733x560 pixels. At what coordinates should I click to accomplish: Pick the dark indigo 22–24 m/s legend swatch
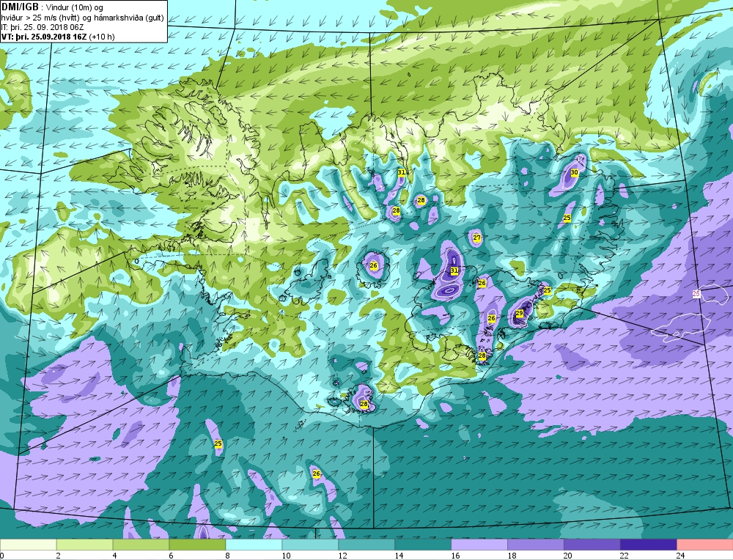(x=648, y=545)
